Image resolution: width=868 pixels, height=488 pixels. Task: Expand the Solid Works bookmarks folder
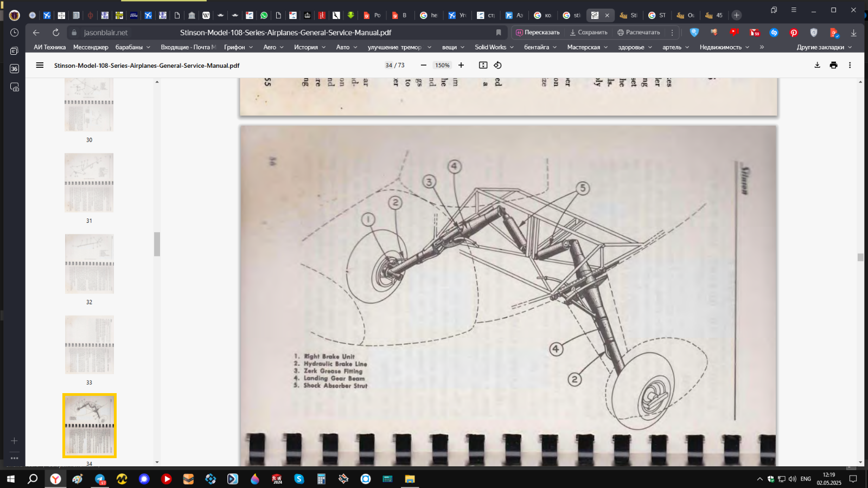click(494, 47)
